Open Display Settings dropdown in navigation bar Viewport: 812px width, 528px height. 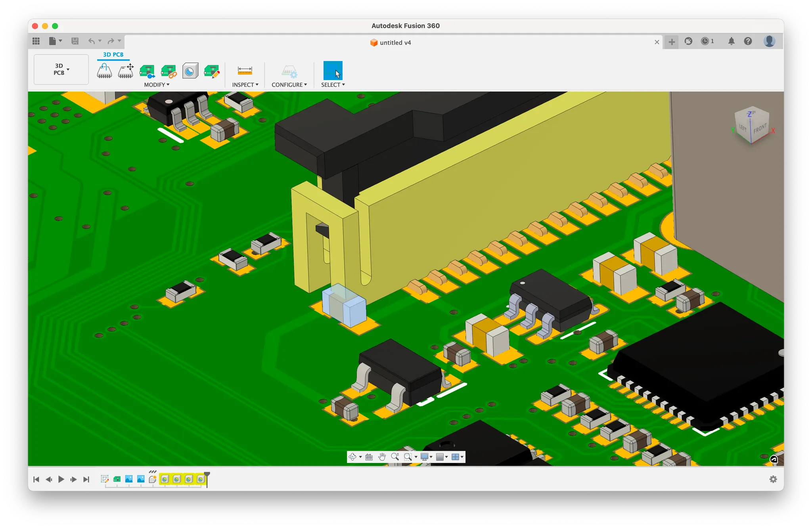(426, 457)
